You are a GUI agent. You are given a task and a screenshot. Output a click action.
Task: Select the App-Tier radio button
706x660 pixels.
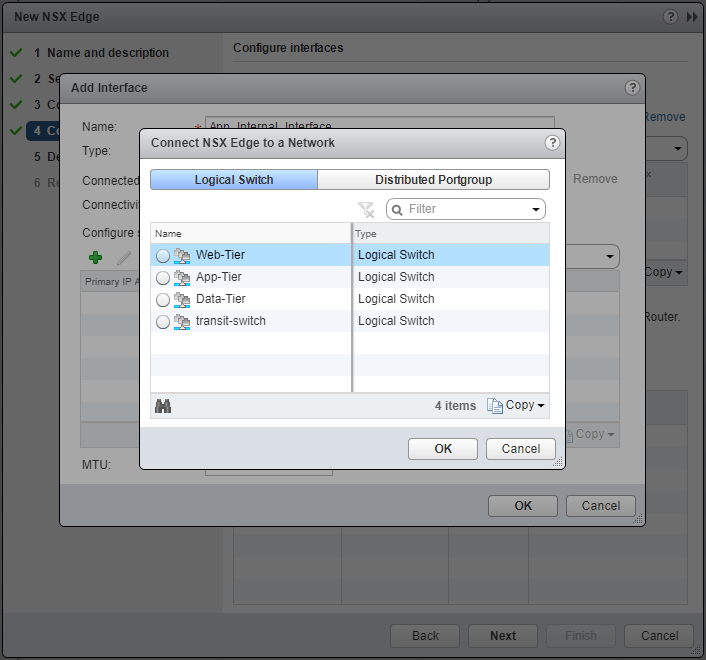click(163, 278)
